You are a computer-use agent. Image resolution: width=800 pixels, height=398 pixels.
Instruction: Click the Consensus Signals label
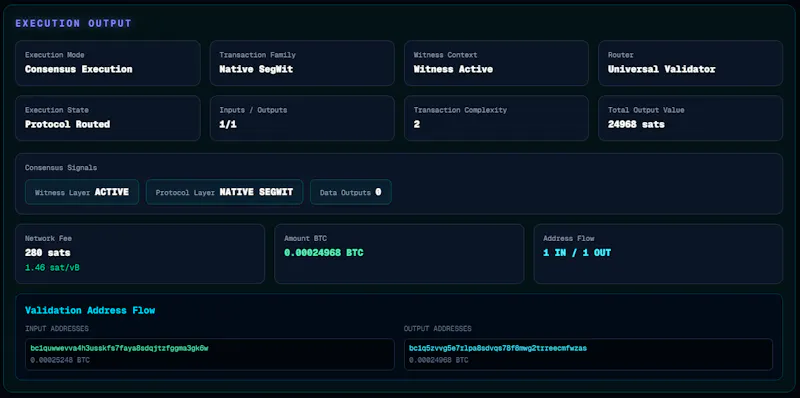(61, 167)
